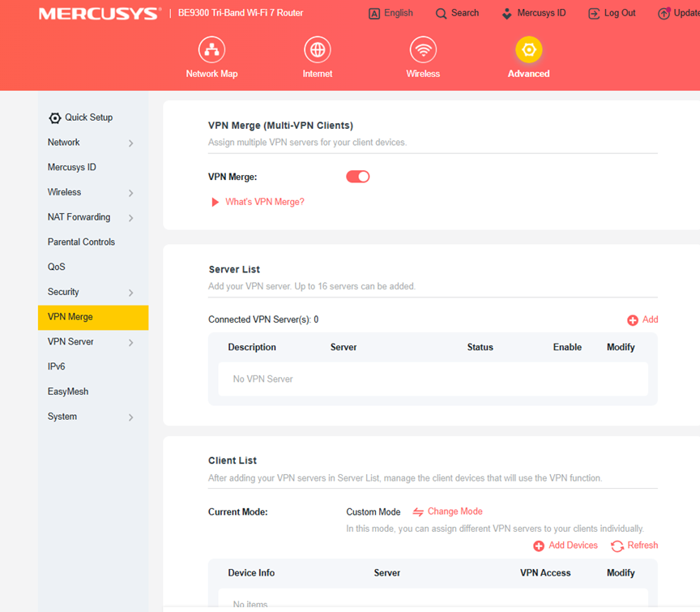Click the Search label in header
Viewport: 700px width, 612px height.
click(465, 13)
